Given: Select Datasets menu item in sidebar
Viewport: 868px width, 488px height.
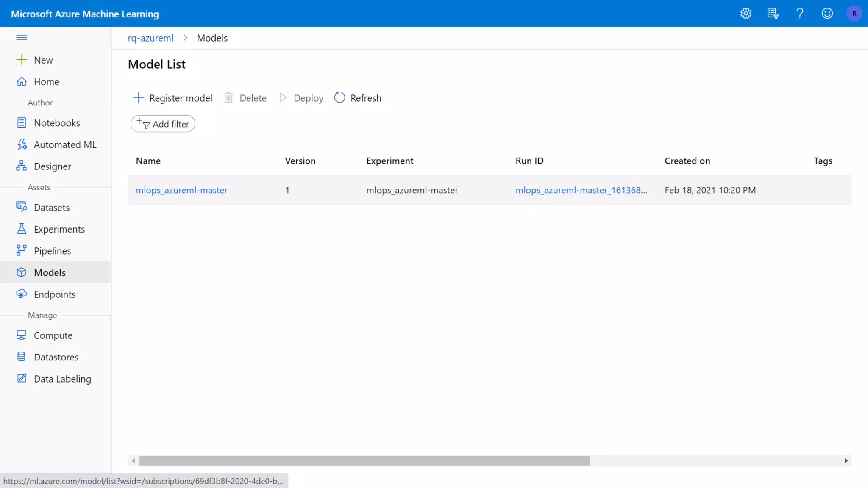Looking at the screenshot, I should coord(51,208).
